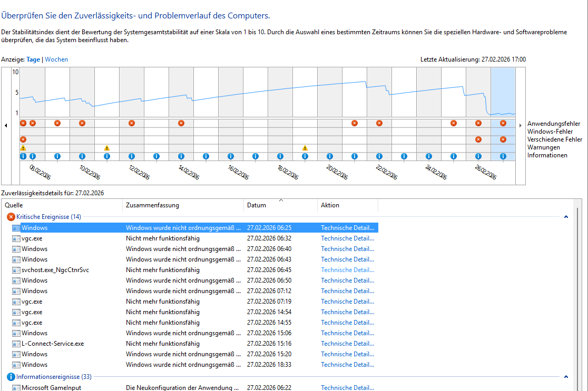Click information icon for 13.02.2026
The image size is (588, 391).
pyautogui.click(x=156, y=156)
